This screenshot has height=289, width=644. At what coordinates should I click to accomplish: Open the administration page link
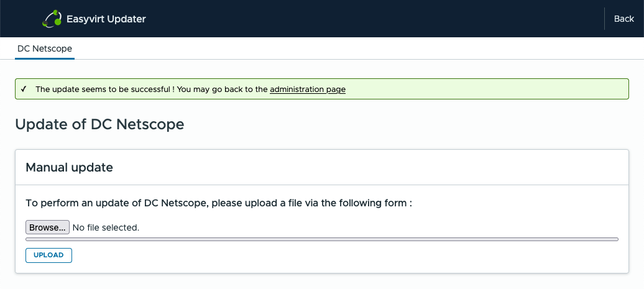(x=308, y=89)
